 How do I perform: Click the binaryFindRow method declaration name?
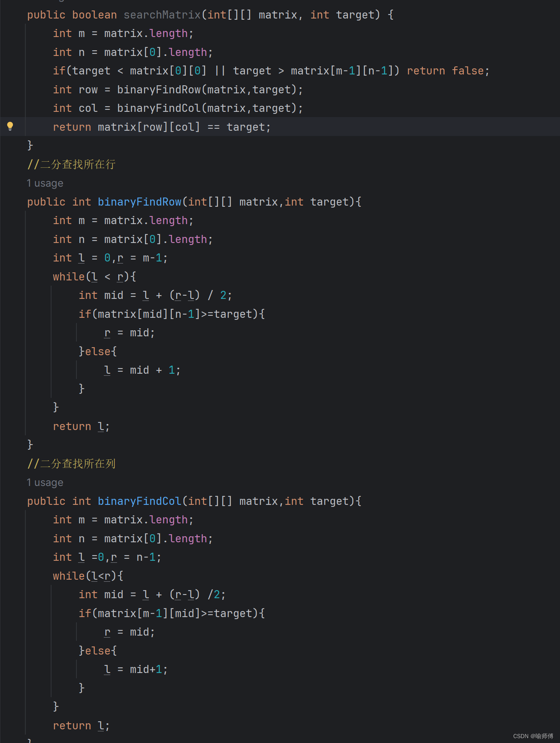[140, 202]
